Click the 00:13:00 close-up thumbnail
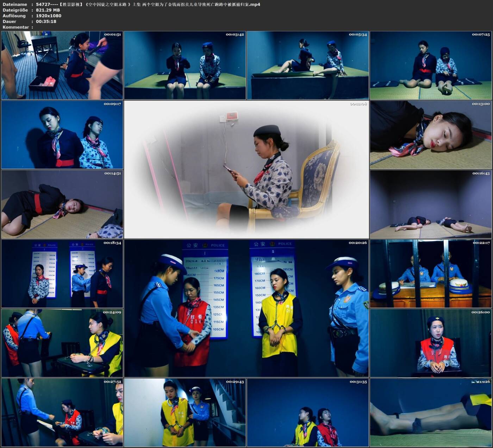 point(431,135)
